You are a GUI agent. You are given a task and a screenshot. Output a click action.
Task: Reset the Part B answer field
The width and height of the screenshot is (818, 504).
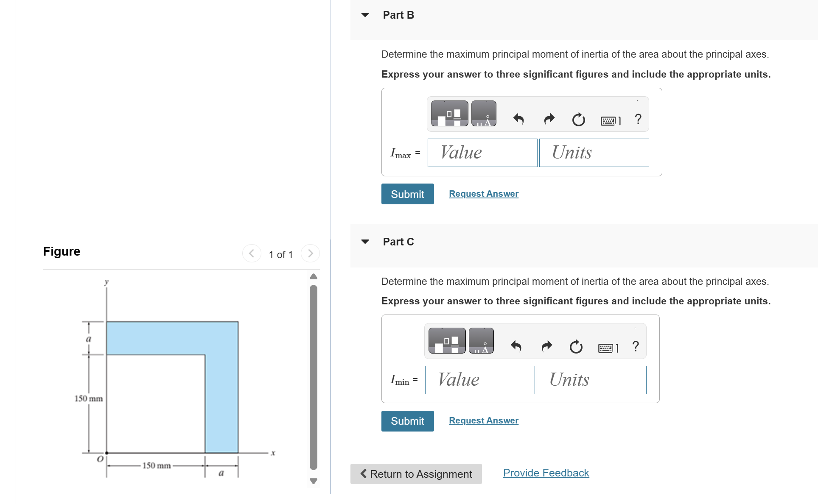[578, 120]
